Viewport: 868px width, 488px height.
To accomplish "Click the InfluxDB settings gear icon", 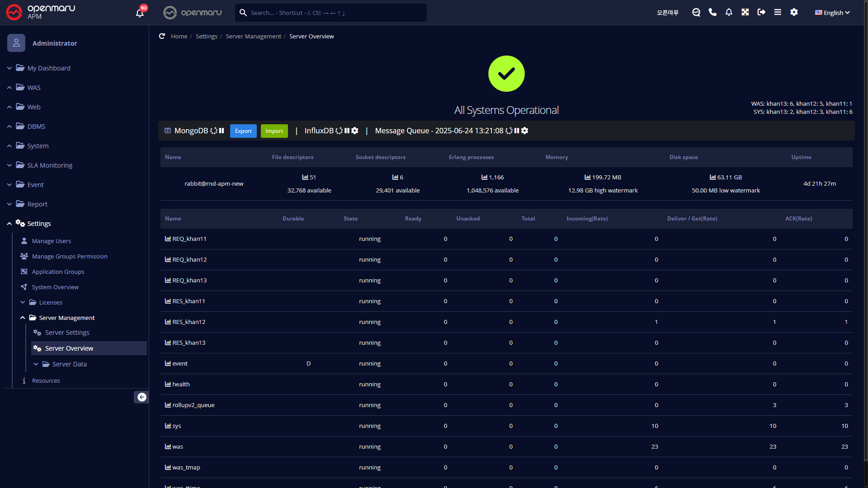I will tap(355, 131).
